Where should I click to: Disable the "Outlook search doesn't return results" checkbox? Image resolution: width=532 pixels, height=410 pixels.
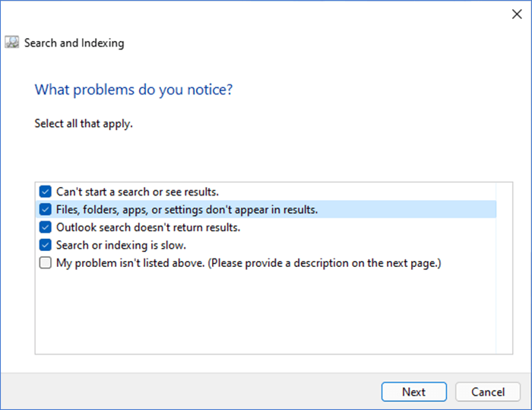pos(46,227)
